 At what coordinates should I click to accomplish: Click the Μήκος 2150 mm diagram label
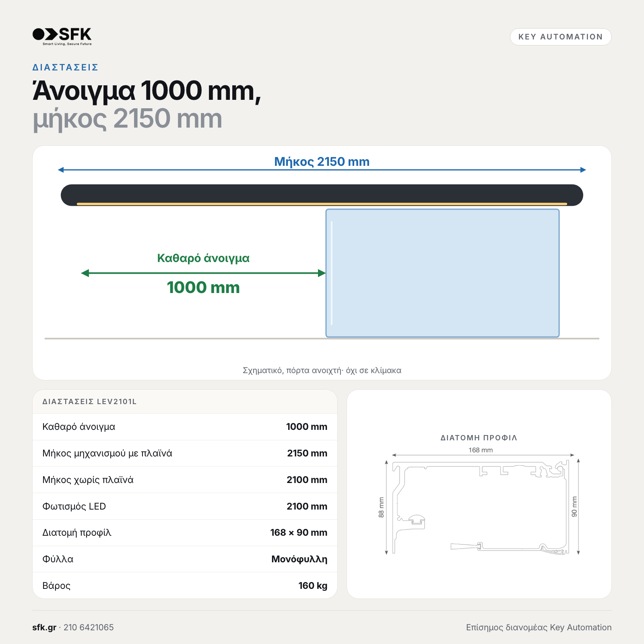[x=322, y=161]
